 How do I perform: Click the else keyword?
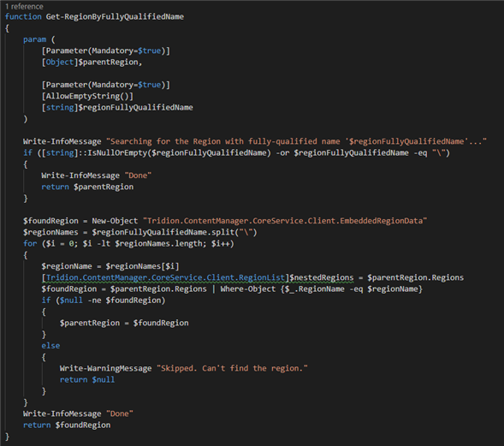click(50, 346)
